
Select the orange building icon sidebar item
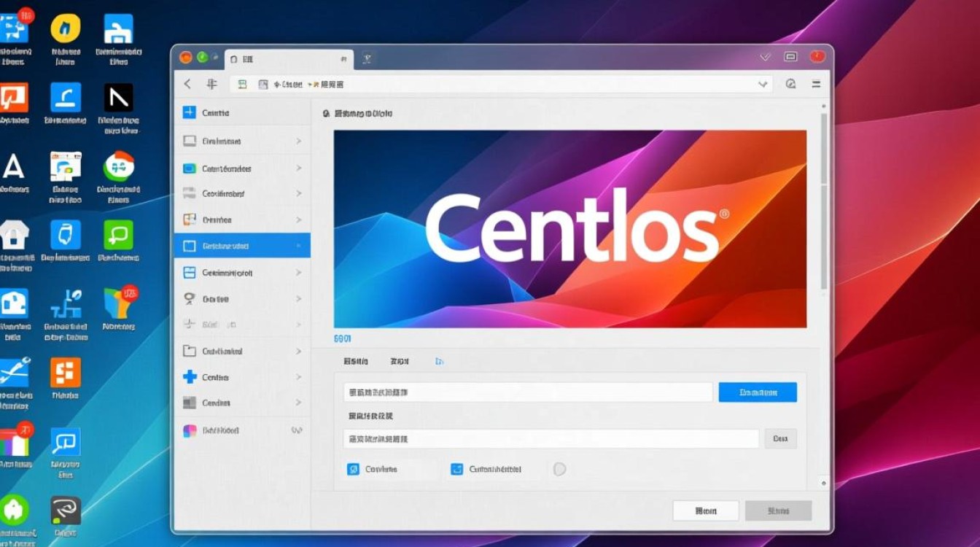189,220
